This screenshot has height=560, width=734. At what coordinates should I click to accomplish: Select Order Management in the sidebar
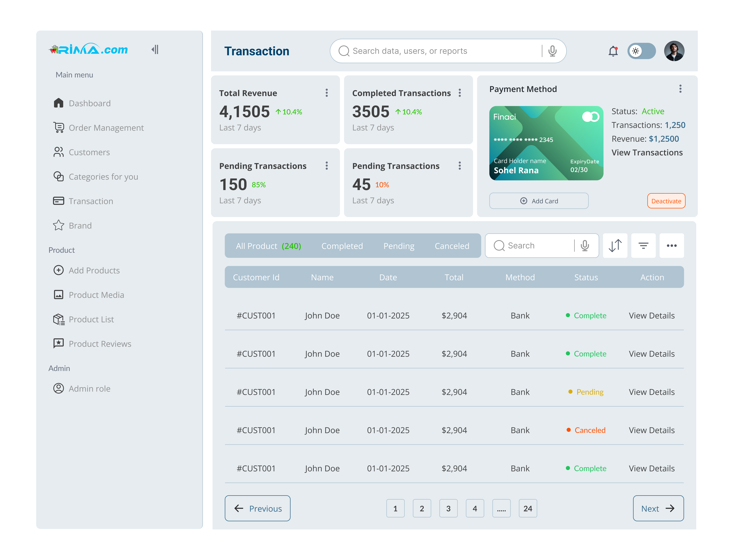pos(106,128)
